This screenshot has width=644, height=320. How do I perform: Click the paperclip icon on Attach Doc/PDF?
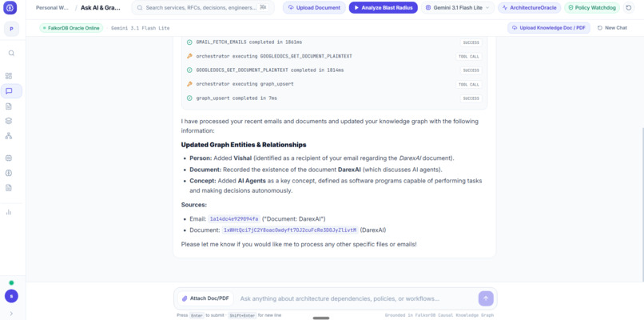pyautogui.click(x=185, y=298)
